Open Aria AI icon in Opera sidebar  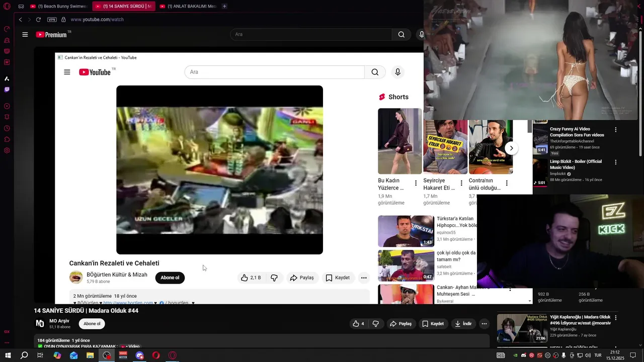7,78
